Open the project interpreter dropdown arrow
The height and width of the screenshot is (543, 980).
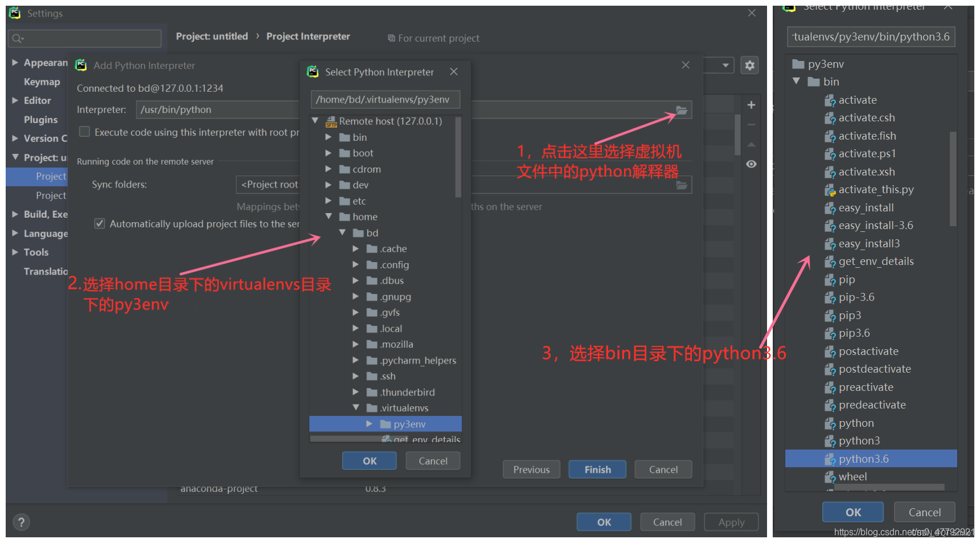(x=725, y=66)
